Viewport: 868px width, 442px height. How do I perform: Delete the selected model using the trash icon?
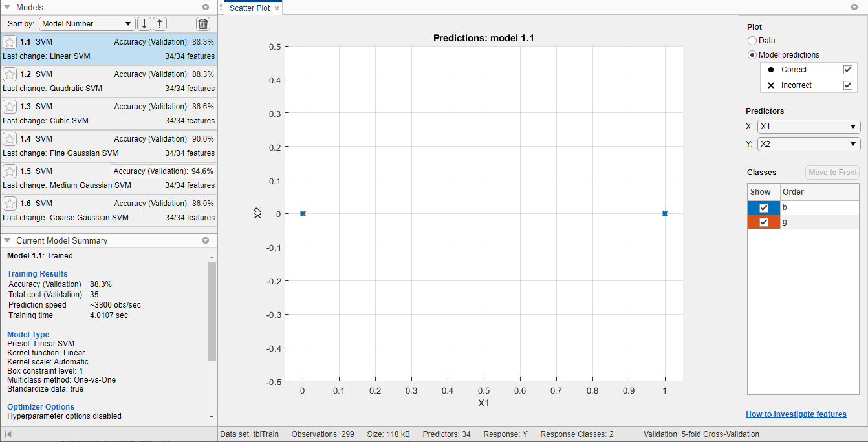203,23
